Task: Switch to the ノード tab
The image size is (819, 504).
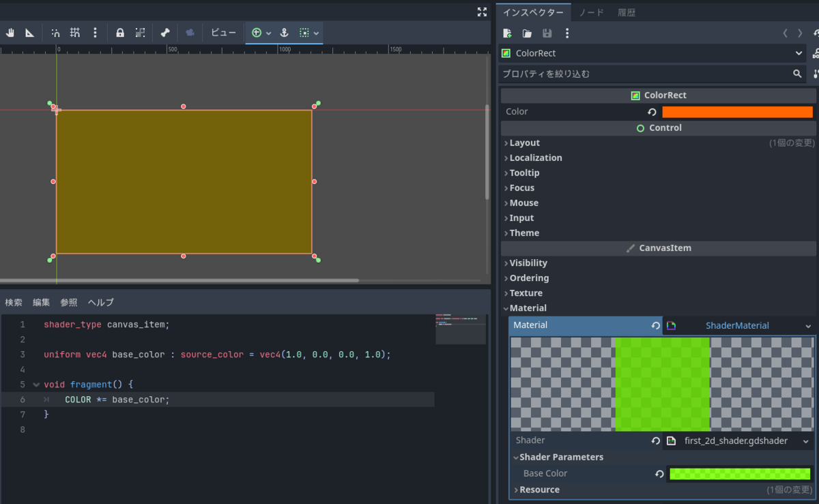Action: pos(591,12)
